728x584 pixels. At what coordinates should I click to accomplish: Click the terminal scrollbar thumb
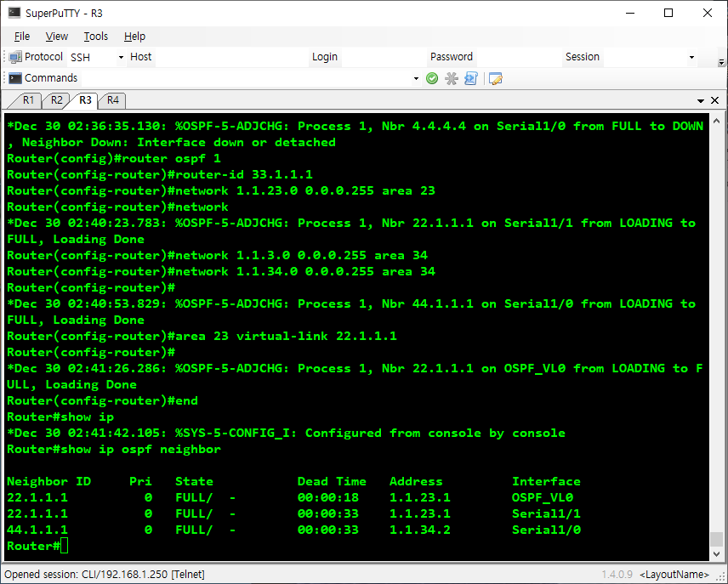[x=716, y=540]
